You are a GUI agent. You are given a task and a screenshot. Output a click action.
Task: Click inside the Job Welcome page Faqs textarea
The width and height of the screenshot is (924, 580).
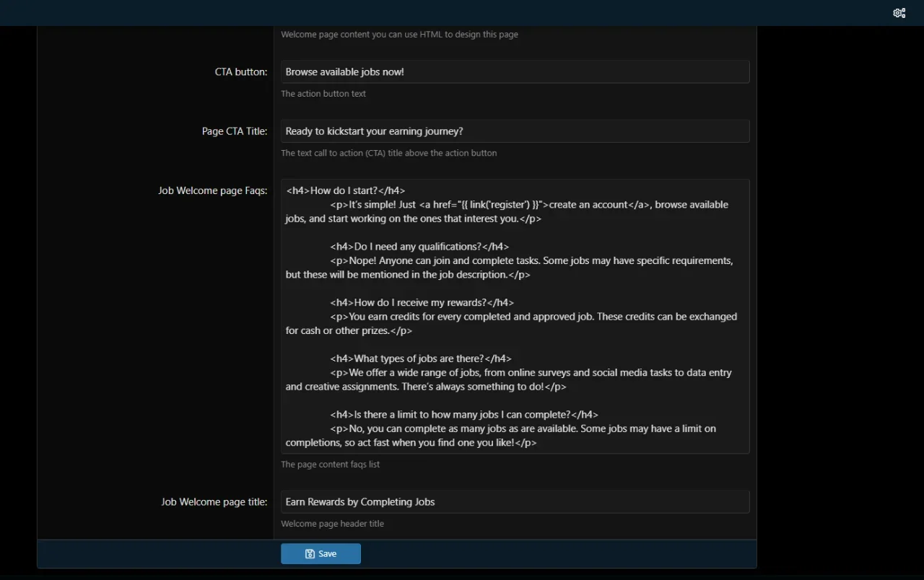515,345
